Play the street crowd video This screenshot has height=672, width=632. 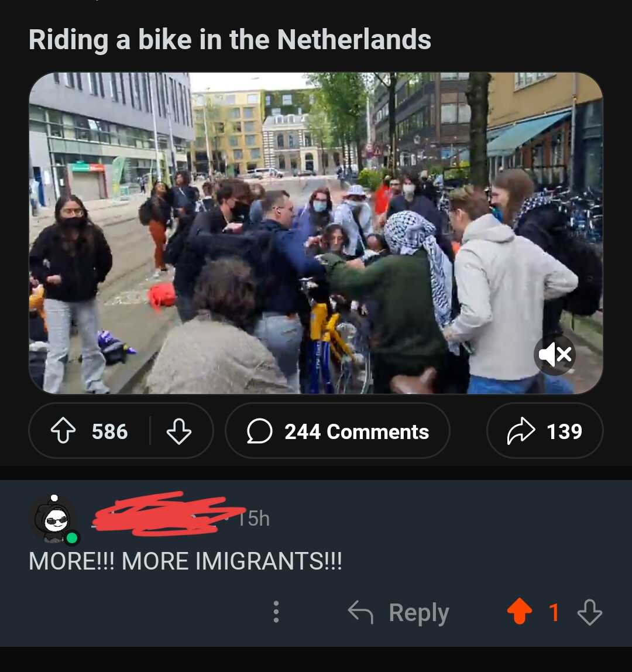316,233
